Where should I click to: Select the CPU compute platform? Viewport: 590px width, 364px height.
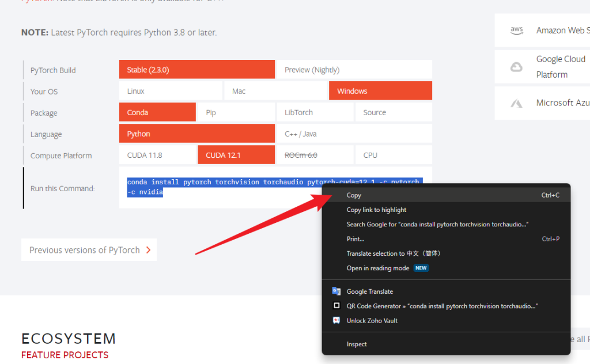coord(393,155)
